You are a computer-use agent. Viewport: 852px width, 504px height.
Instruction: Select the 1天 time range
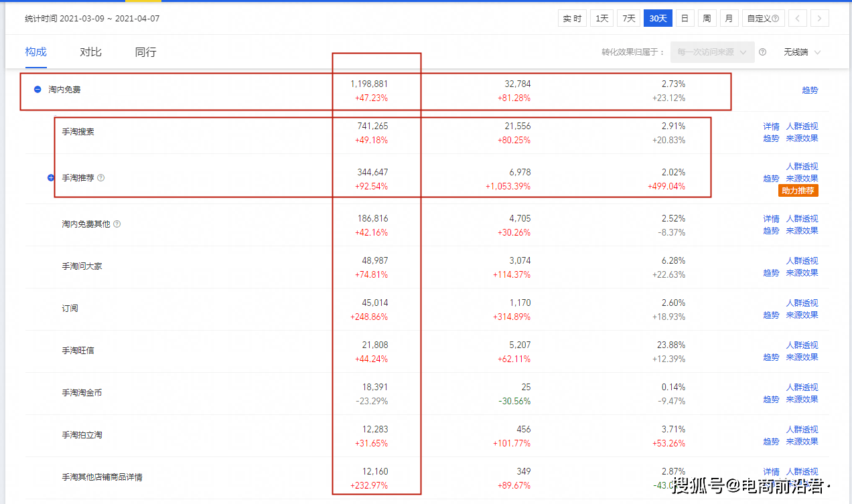tap(601, 19)
